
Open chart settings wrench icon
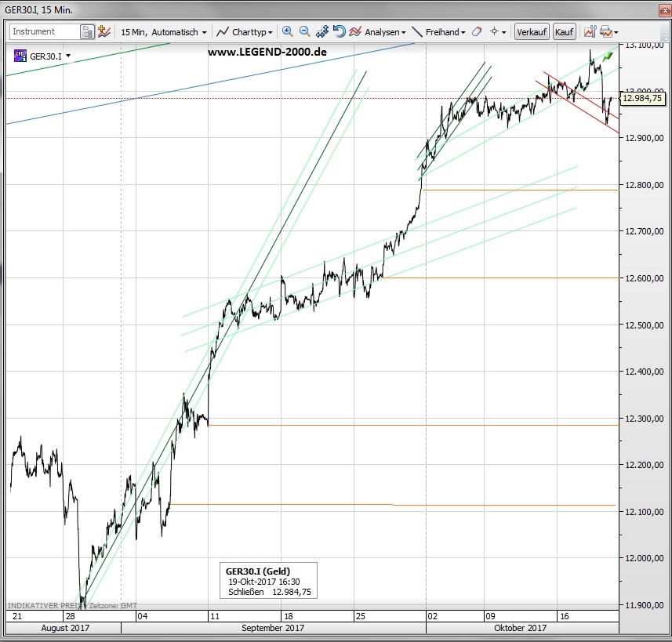pyautogui.click(x=590, y=31)
